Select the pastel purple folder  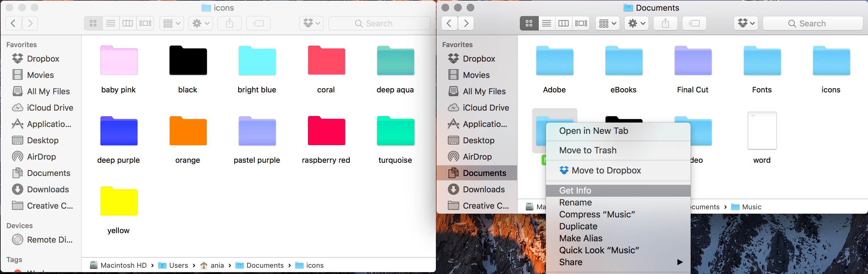pos(257,131)
